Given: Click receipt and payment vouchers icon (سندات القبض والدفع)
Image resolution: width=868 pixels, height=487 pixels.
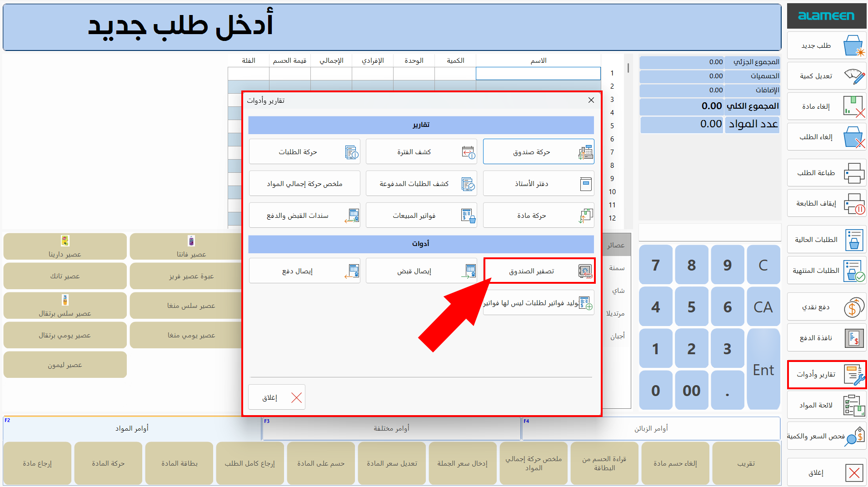Looking at the screenshot, I should pyautogui.click(x=352, y=216).
